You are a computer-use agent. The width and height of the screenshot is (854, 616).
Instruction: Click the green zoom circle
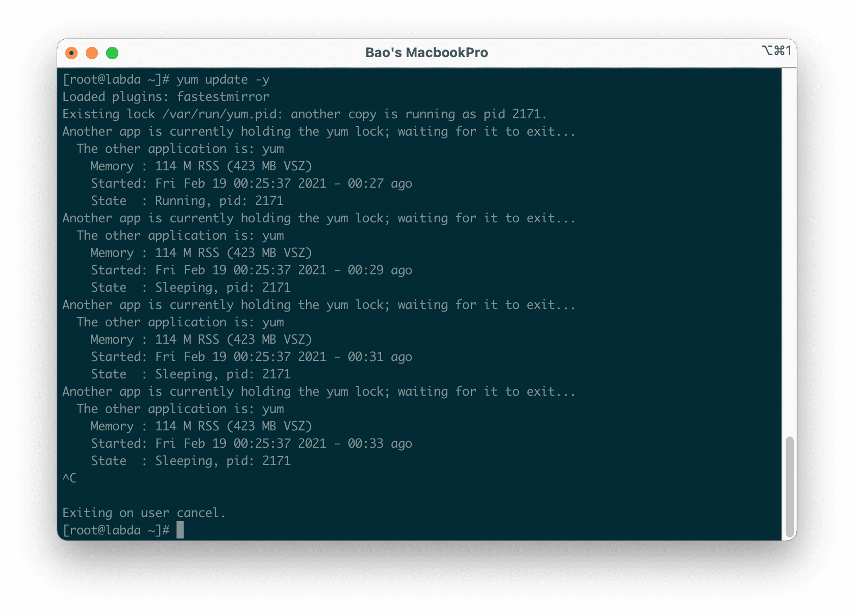112,52
